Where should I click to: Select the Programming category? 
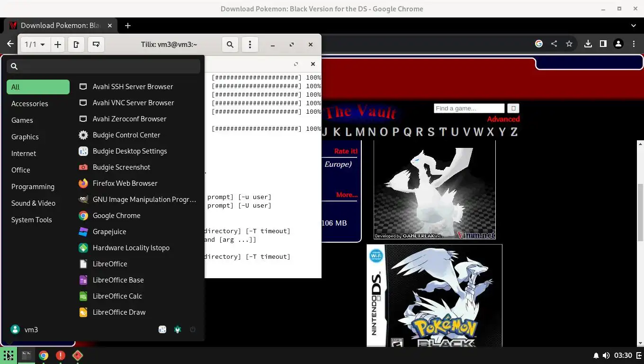pyautogui.click(x=38, y=187)
